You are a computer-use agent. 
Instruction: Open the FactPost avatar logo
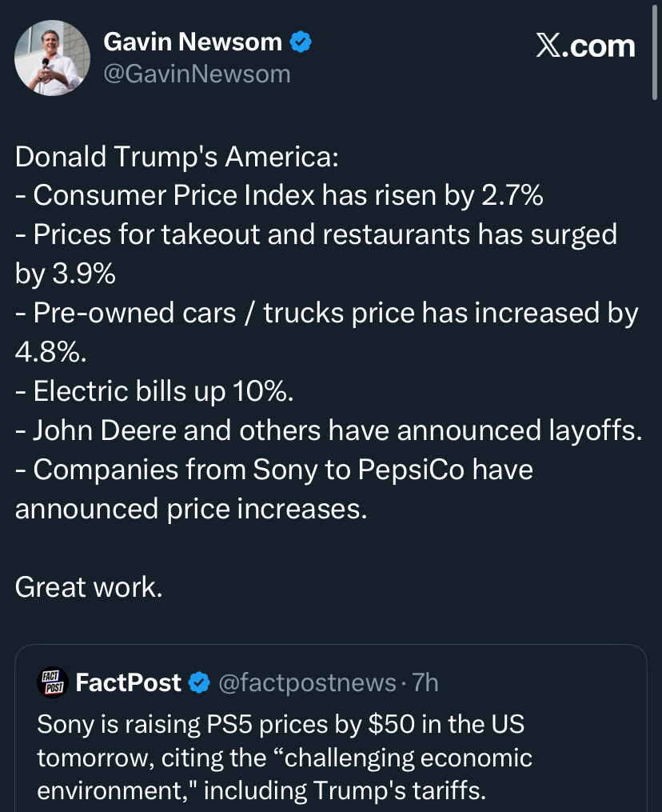tap(53, 682)
